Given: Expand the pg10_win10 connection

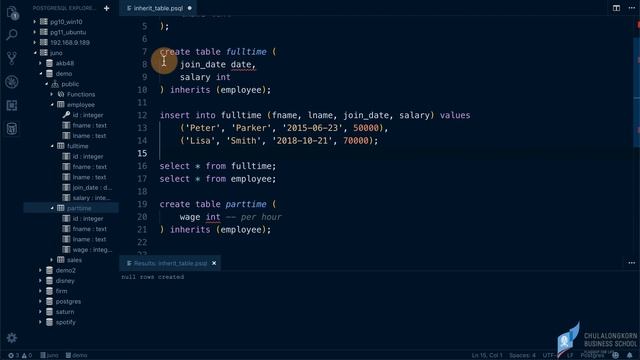Looking at the screenshot, I should point(35,22).
